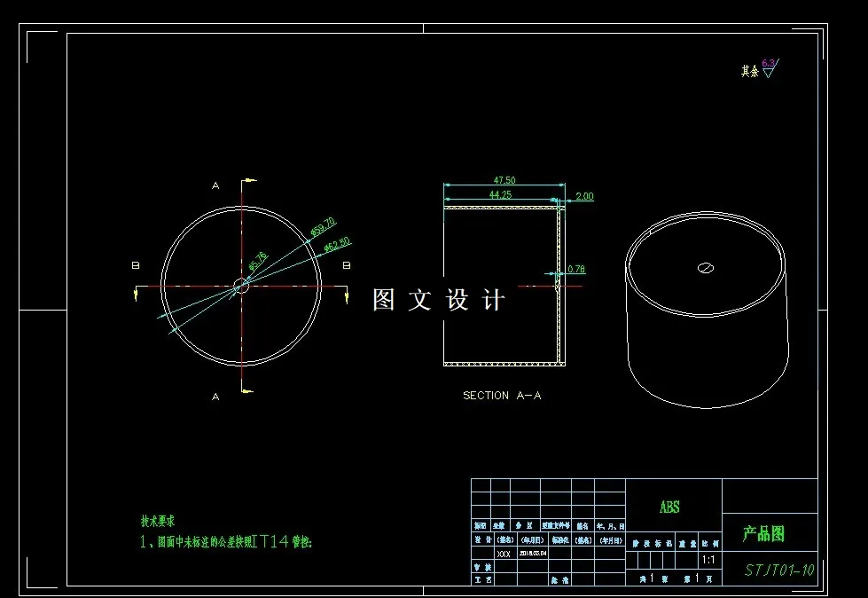Click the left B section arrow
Image resolution: width=868 pixels, height=598 pixels.
(x=136, y=294)
